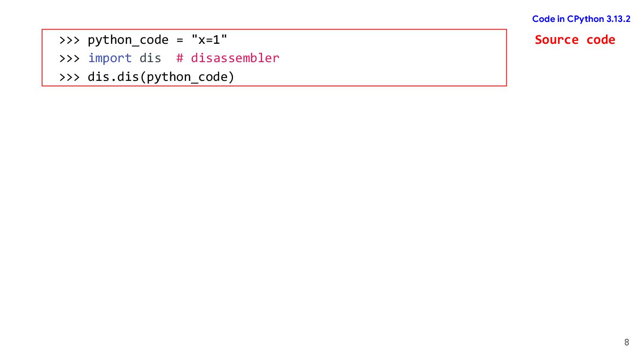Click the closing parenthesis of the dis.dis call
644x362 pixels.
pyautogui.click(x=231, y=77)
